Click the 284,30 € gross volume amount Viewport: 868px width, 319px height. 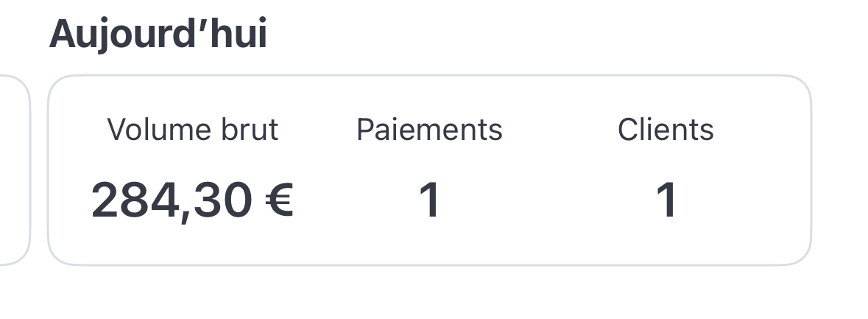click(x=192, y=200)
